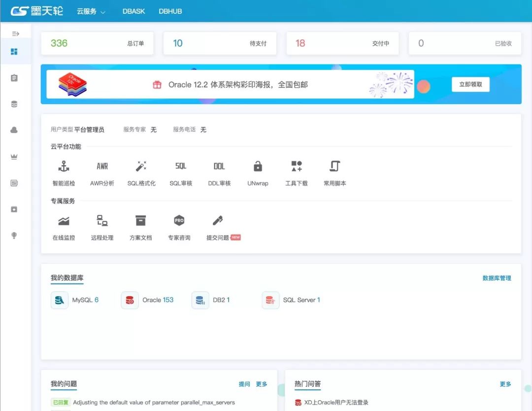Open question about parallel_max_servers parameter
532x411 pixels.
154,403
